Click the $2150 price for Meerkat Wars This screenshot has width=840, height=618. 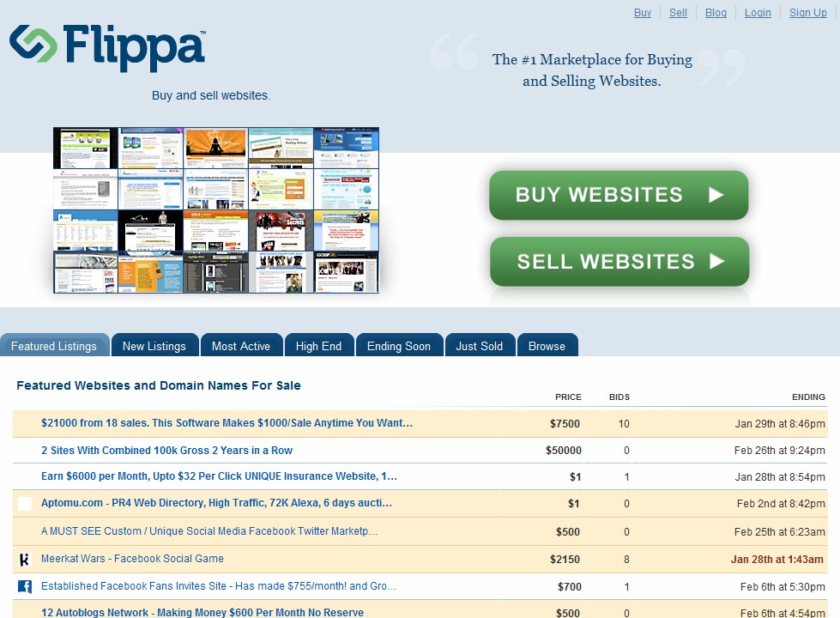[565, 560]
